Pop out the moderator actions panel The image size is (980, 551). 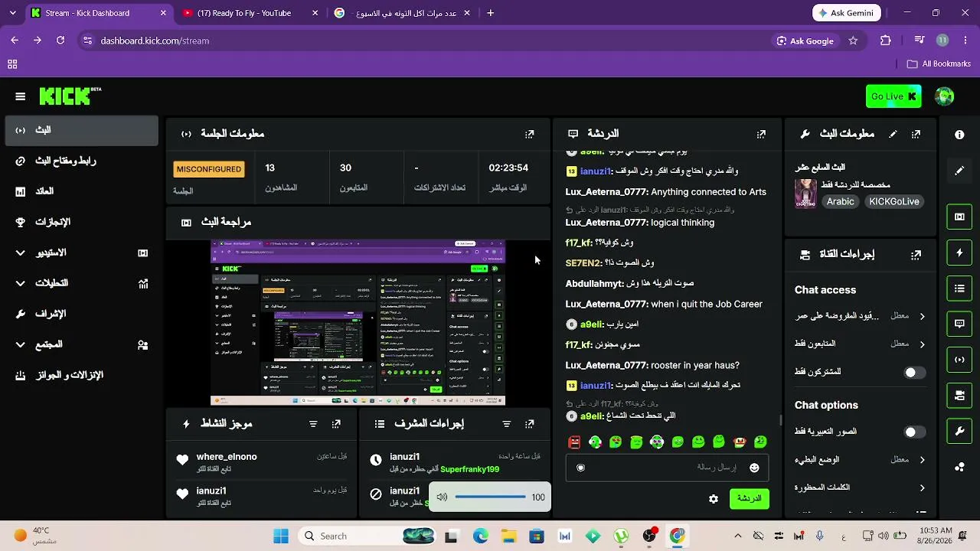(x=529, y=424)
